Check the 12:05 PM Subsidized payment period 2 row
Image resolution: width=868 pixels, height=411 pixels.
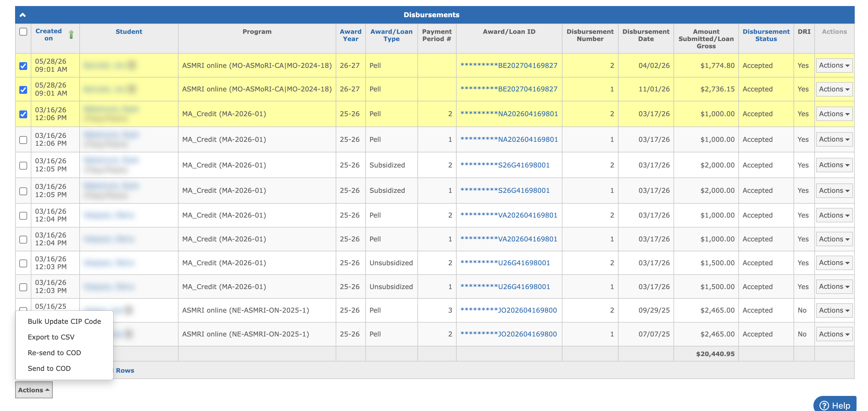coord(23,166)
